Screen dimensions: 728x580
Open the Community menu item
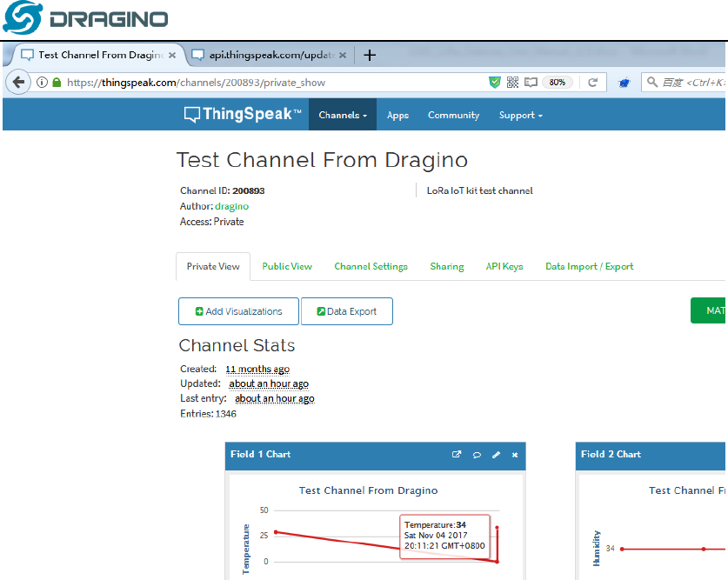[x=454, y=115]
